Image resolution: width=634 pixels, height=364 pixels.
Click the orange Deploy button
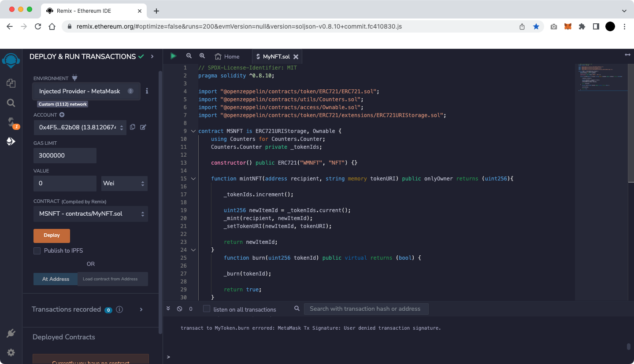52,235
